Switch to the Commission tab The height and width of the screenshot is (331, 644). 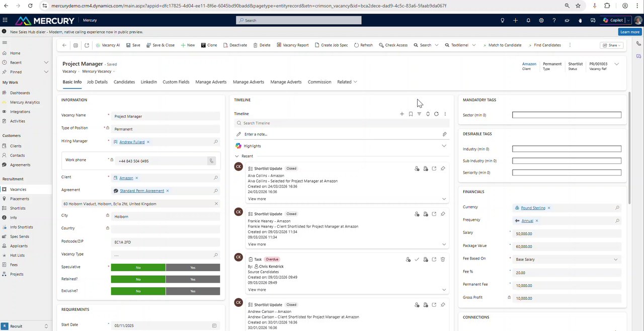[x=319, y=82]
